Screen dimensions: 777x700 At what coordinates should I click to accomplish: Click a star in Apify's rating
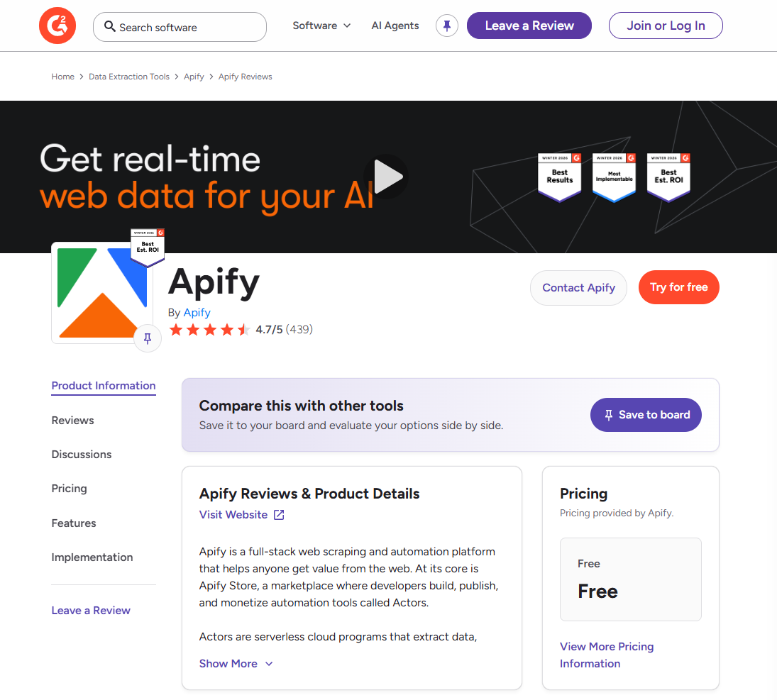coord(177,329)
